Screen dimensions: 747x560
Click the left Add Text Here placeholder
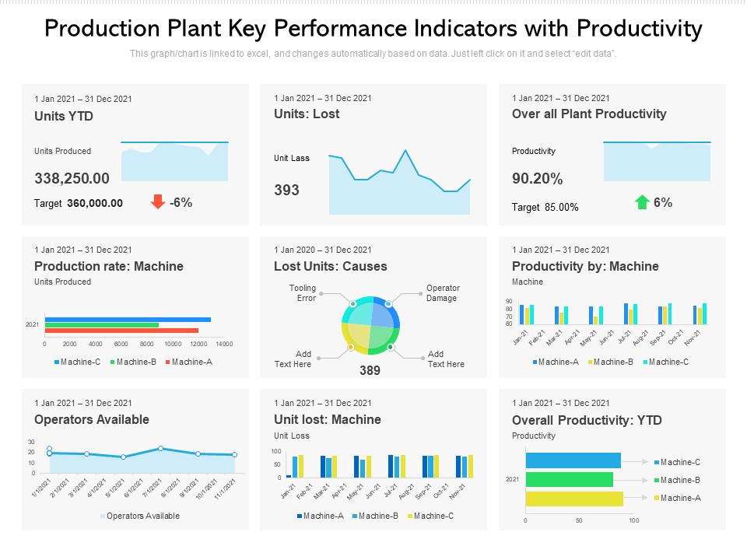tap(293, 359)
